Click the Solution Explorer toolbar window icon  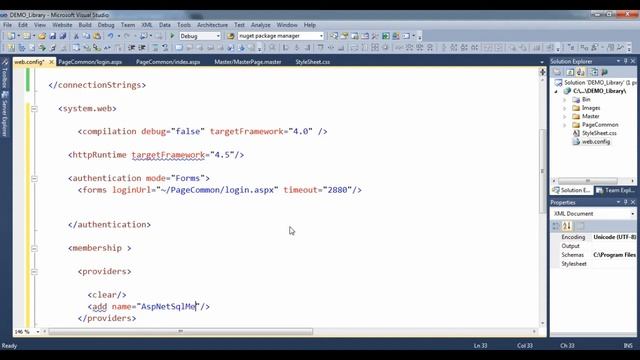pyautogui.click(x=334, y=36)
